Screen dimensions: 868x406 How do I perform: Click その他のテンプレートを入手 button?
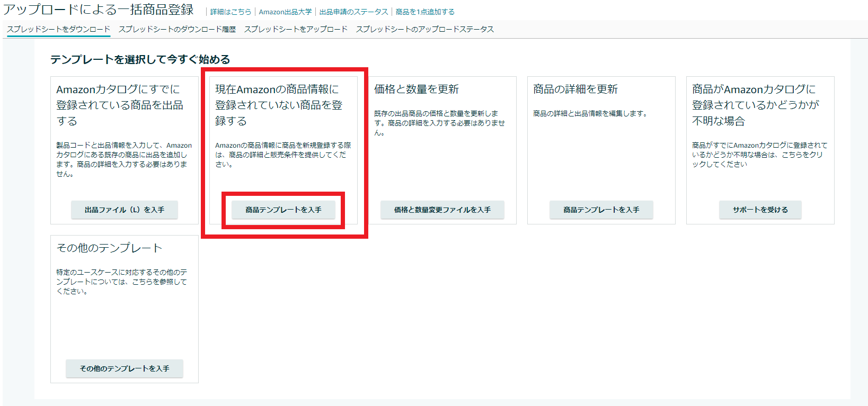click(125, 368)
